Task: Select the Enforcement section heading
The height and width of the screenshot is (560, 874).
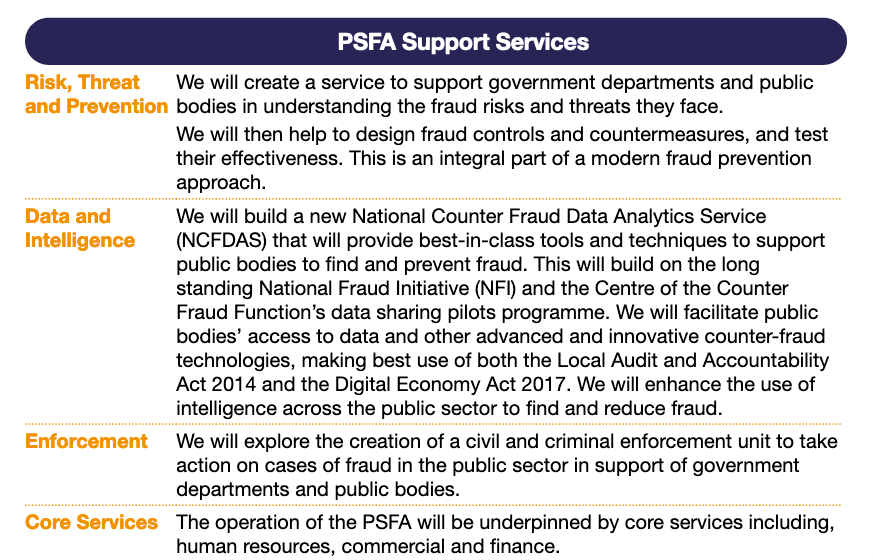Action: (86, 441)
